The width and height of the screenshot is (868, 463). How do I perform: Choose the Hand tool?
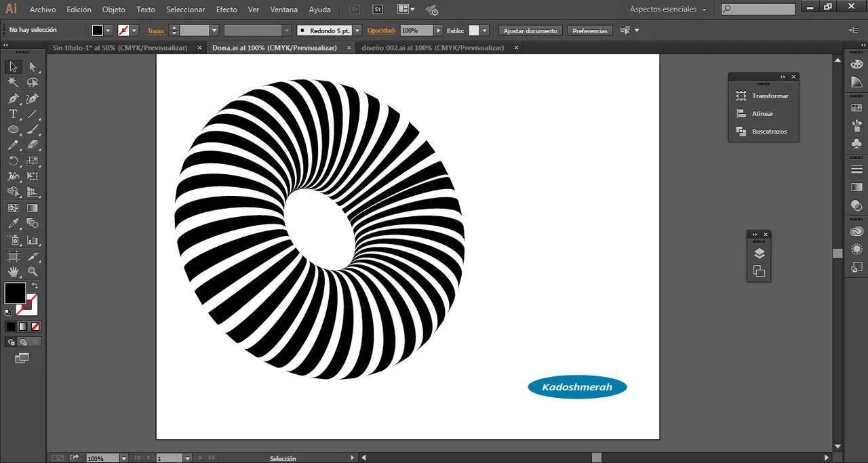click(x=13, y=272)
